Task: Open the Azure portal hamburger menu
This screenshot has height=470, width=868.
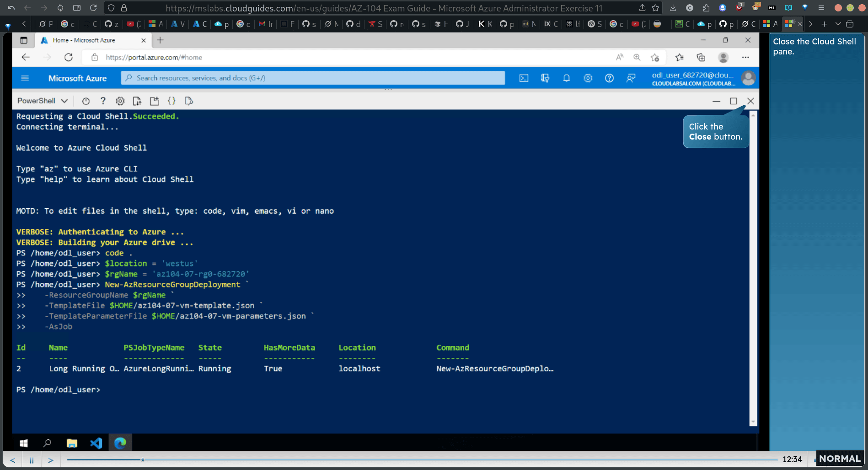Action: tap(25, 78)
